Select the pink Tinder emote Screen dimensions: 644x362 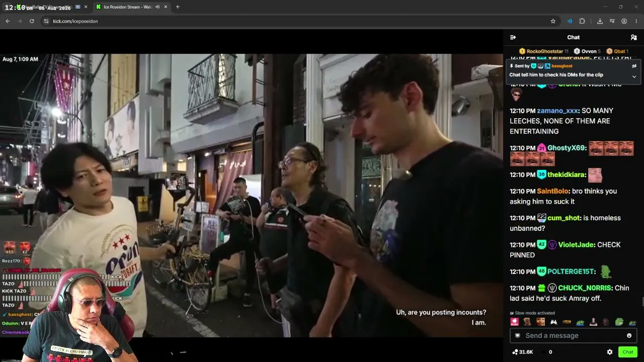click(x=515, y=322)
